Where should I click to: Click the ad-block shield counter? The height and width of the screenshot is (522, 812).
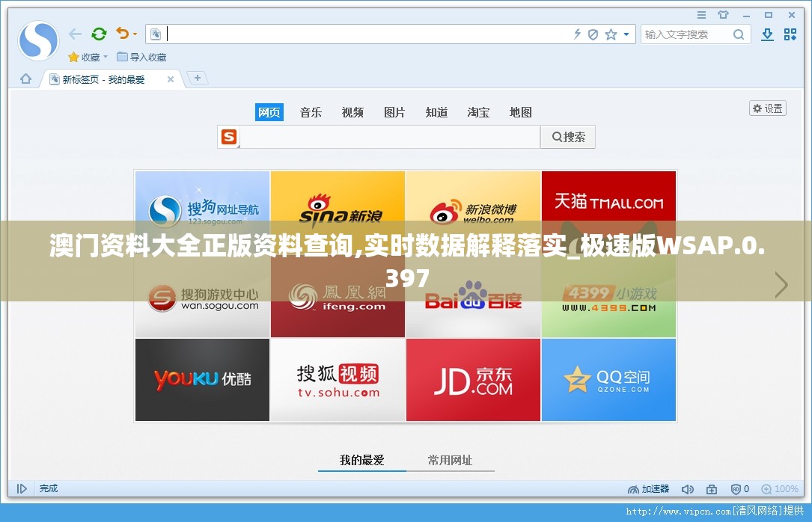click(740, 489)
